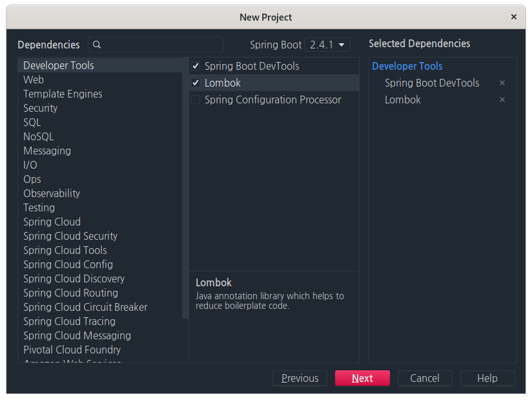Screen dimensions: 532x400
Task: Select the Web category
Action: point(100,79)
